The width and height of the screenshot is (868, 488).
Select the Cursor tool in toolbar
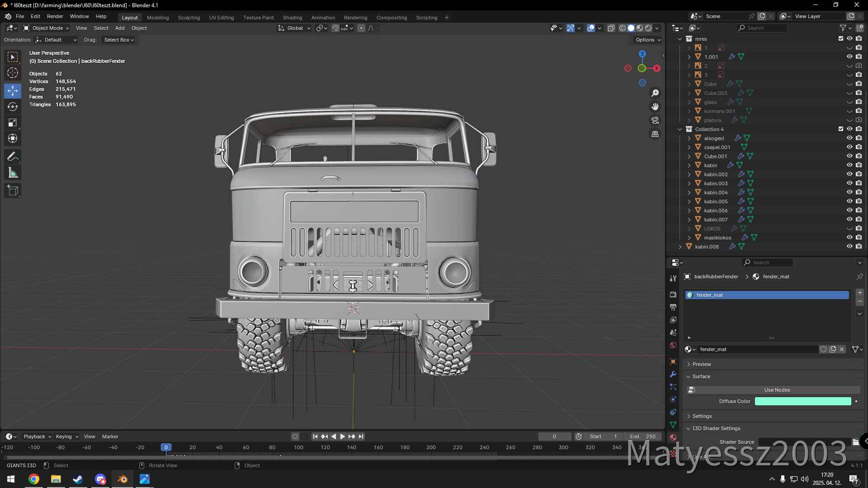[x=13, y=73]
